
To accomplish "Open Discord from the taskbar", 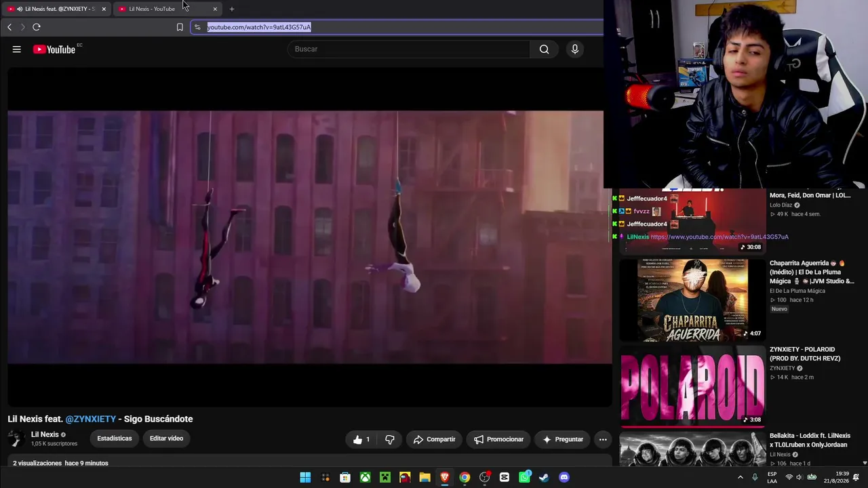I will click(x=564, y=477).
